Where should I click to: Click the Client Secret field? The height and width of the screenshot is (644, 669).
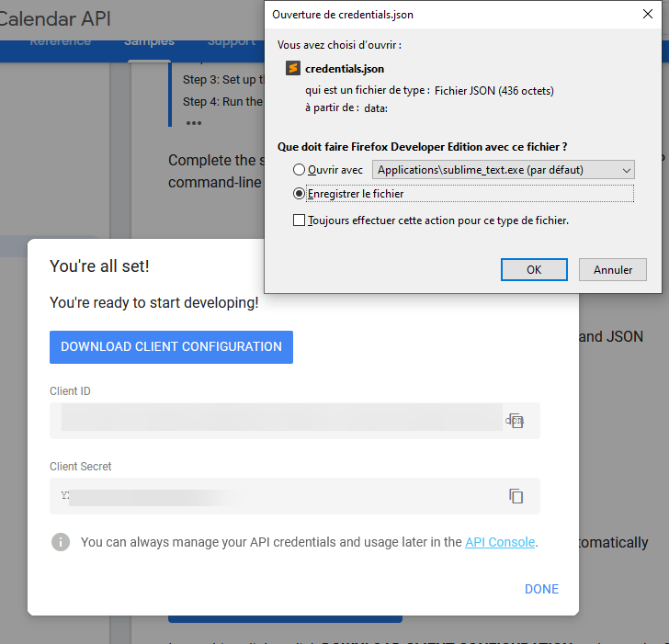click(295, 496)
